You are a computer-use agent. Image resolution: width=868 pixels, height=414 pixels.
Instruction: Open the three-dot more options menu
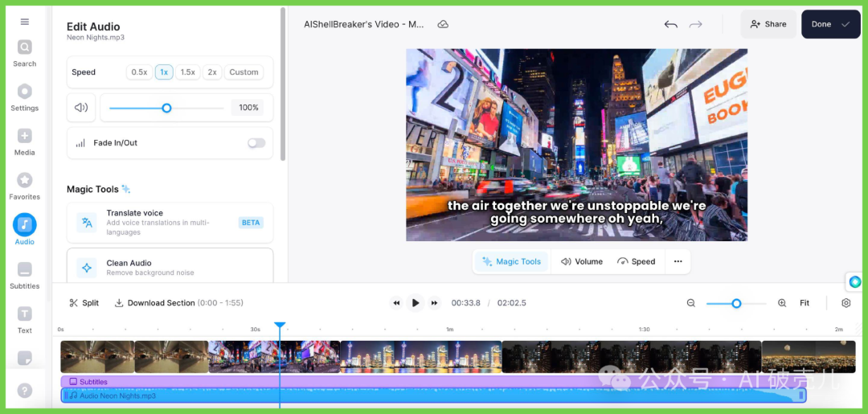coord(678,261)
